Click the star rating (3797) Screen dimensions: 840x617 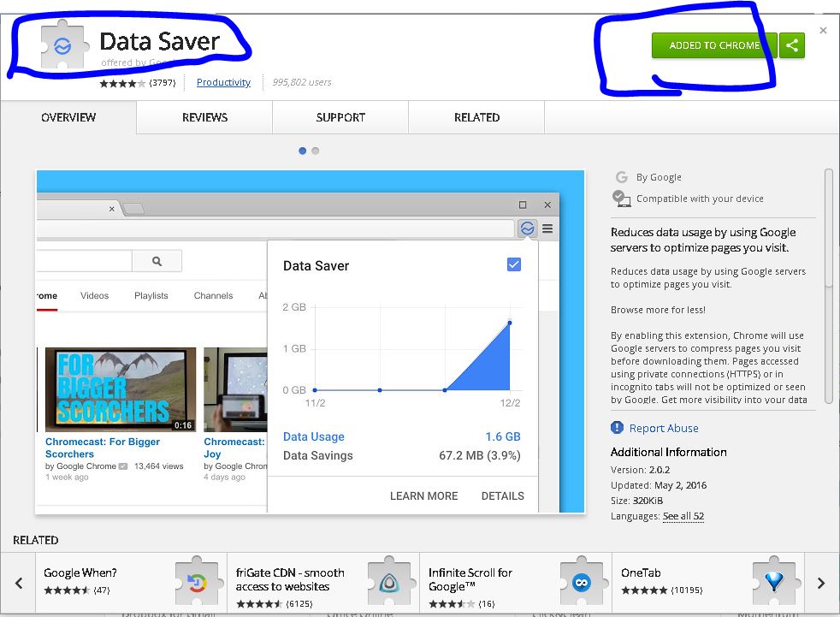click(137, 83)
